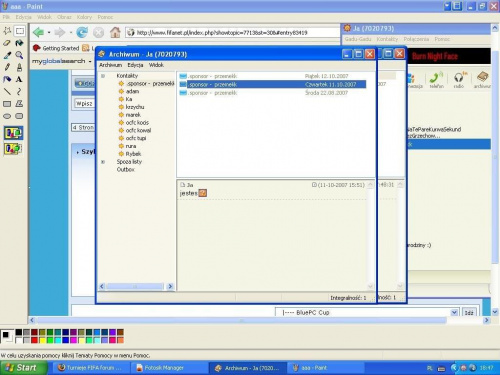500x375 pixels.
Task: Pick the red color from palette
Action: 34,340
